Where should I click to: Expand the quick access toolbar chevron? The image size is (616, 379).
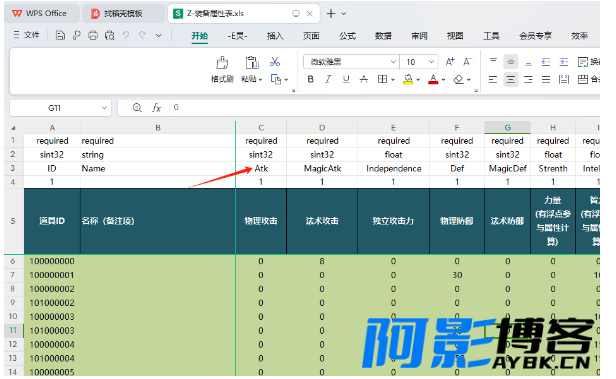158,35
